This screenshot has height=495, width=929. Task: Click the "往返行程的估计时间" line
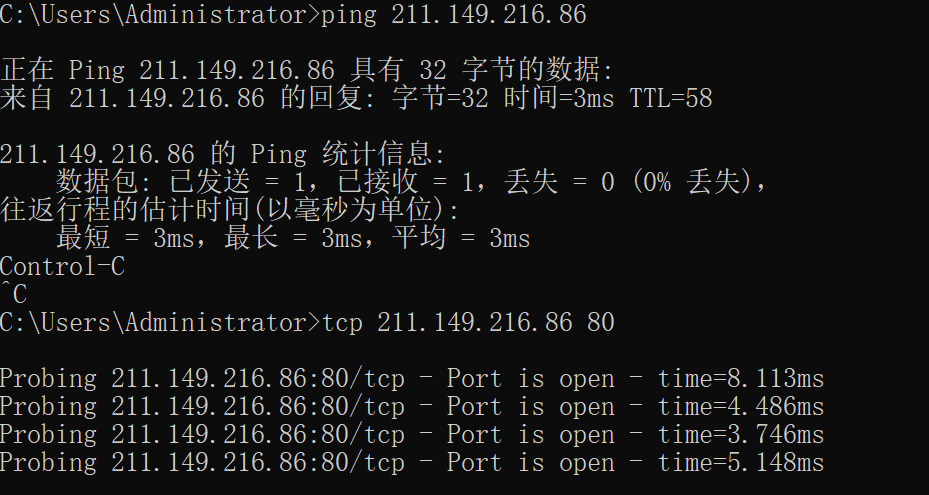tap(230, 211)
